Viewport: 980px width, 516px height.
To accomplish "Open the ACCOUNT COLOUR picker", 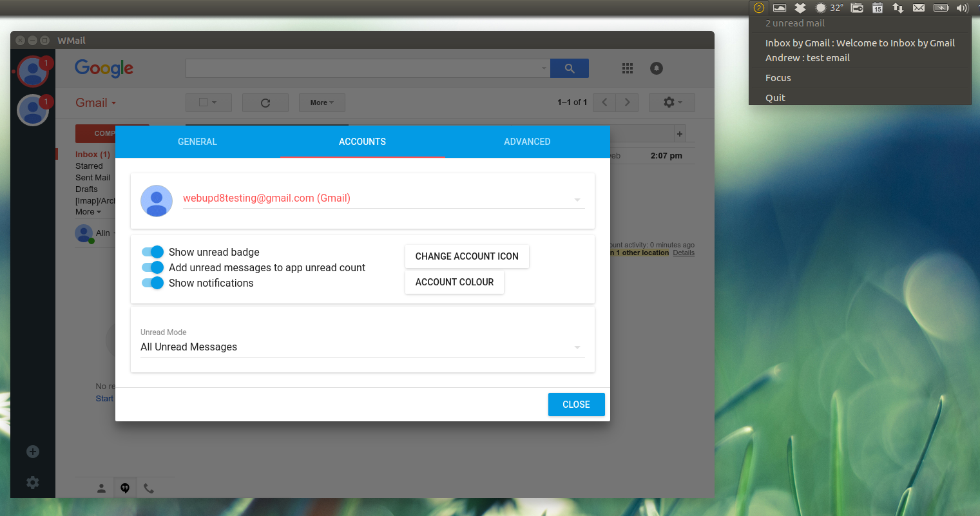I will point(454,282).
